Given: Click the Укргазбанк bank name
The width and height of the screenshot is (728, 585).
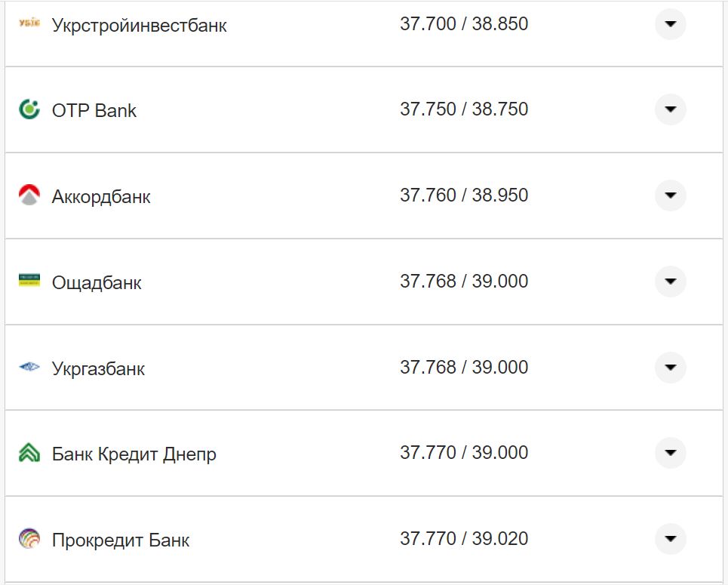Looking at the screenshot, I should (x=97, y=368).
